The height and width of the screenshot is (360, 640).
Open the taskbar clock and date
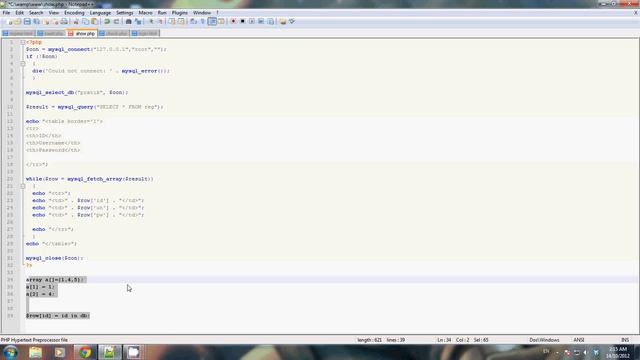pyautogui.click(x=618, y=352)
